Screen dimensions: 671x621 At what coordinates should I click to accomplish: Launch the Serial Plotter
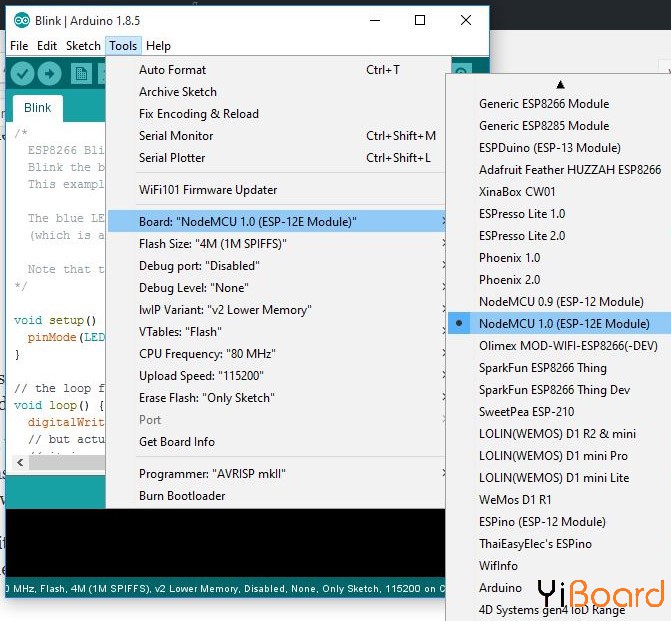click(276, 158)
